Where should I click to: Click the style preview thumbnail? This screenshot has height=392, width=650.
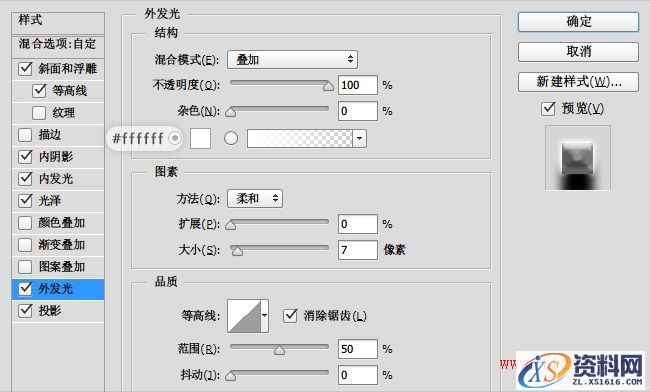(577, 158)
